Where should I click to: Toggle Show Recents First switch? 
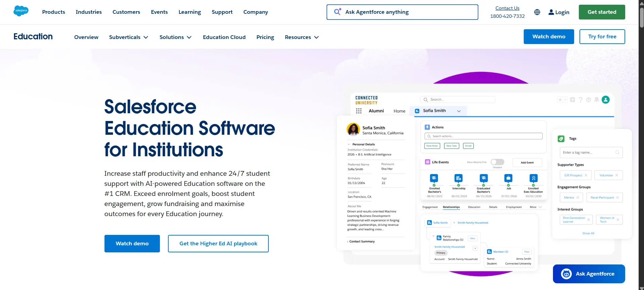pyautogui.click(x=497, y=162)
